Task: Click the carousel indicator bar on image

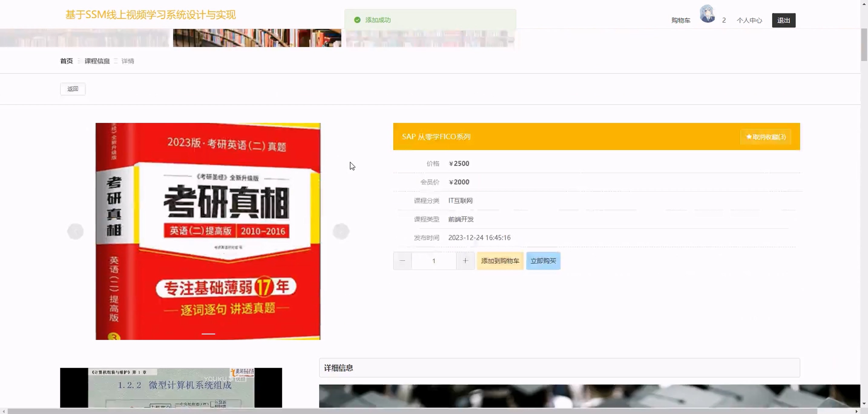Action: click(208, 334)
